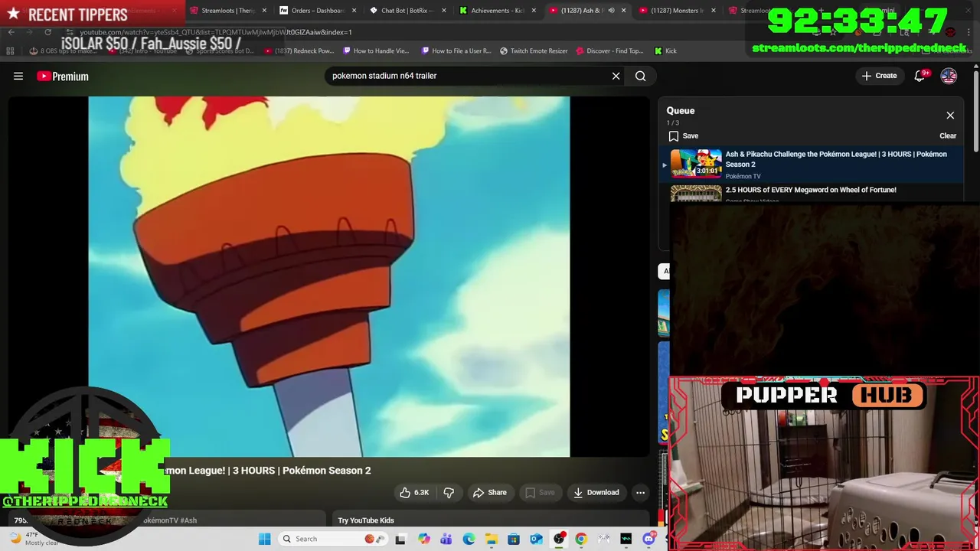980x551 pixels.
Task: Open Microsoft Store from the taskbar
Action: tap(514, 540)
